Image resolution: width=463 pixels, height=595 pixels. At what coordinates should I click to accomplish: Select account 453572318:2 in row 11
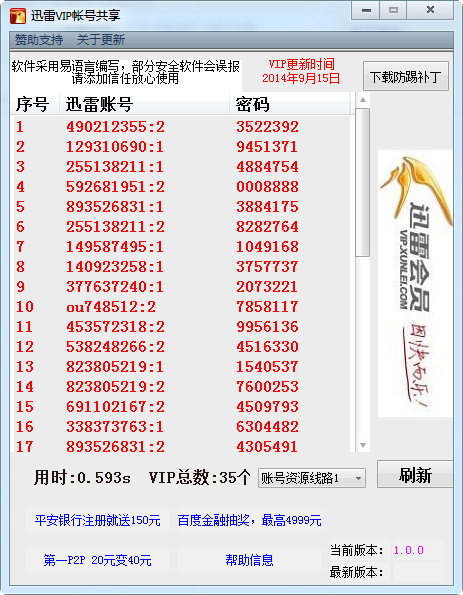[x=116, y=327]
